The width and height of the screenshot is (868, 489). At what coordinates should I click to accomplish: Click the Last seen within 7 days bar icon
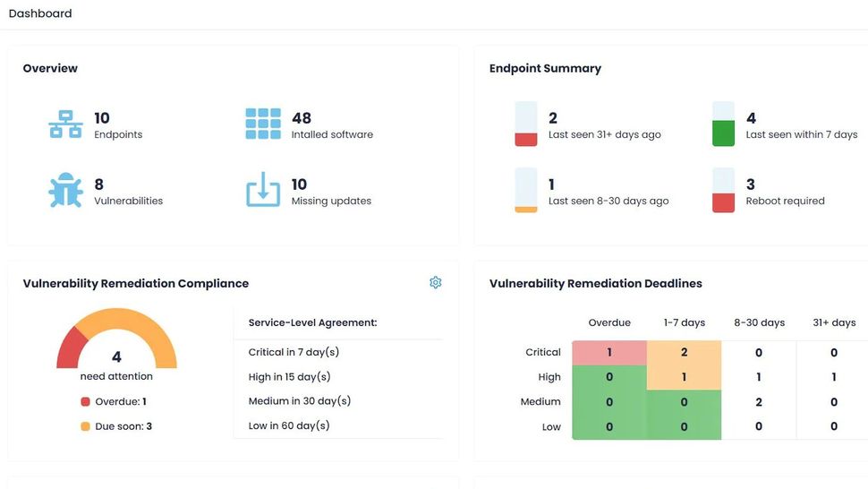723,124
